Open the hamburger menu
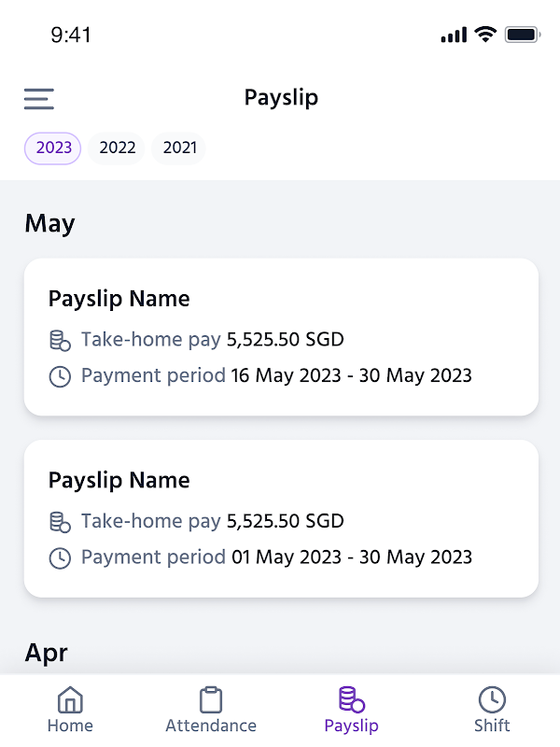The image size is (560, 747). [x=39, y=98]
